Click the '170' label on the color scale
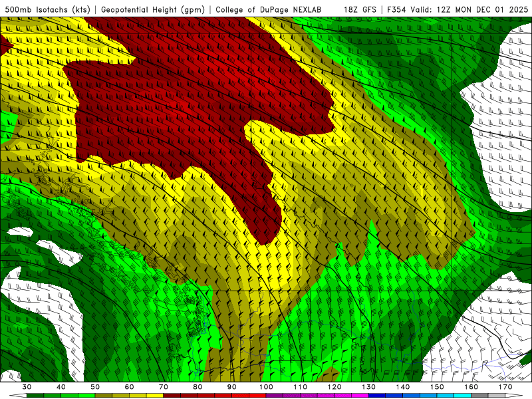This screenshot has height=399, width=532. point(505,387)
